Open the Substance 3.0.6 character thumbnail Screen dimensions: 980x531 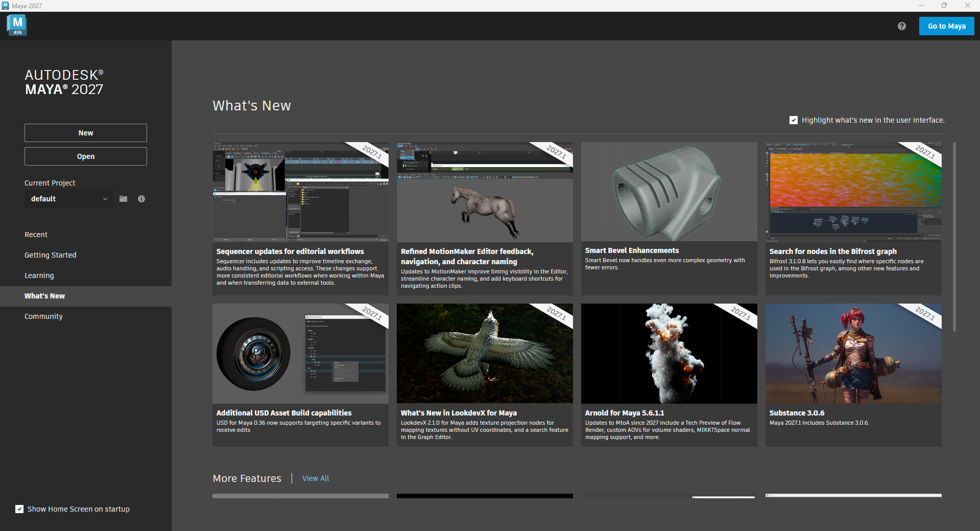point(853,354)
